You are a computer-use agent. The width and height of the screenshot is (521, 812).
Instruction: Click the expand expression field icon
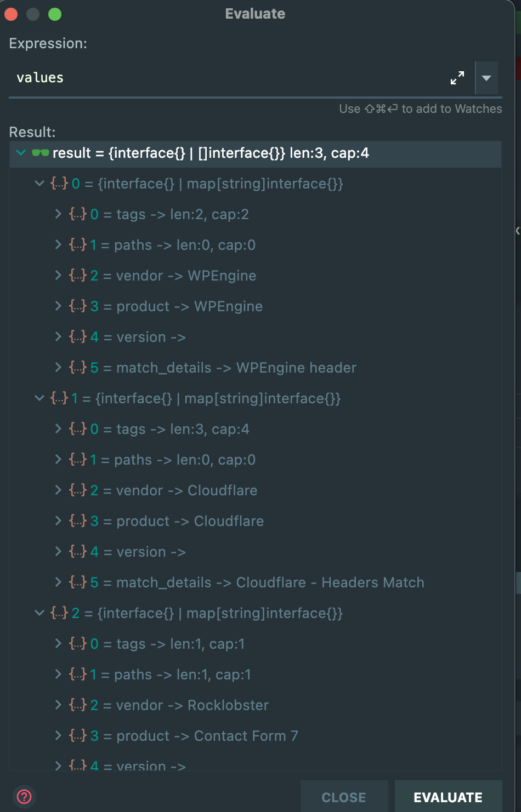point(457,78)
